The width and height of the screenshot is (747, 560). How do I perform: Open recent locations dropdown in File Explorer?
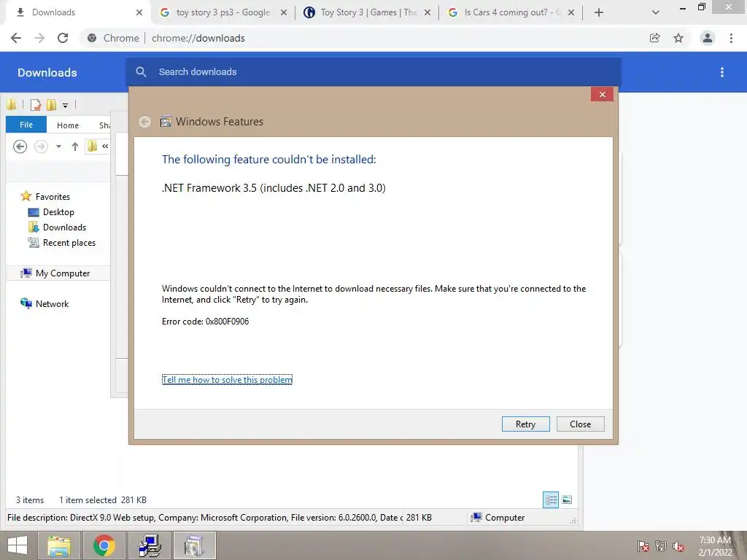tap(58, 147)
